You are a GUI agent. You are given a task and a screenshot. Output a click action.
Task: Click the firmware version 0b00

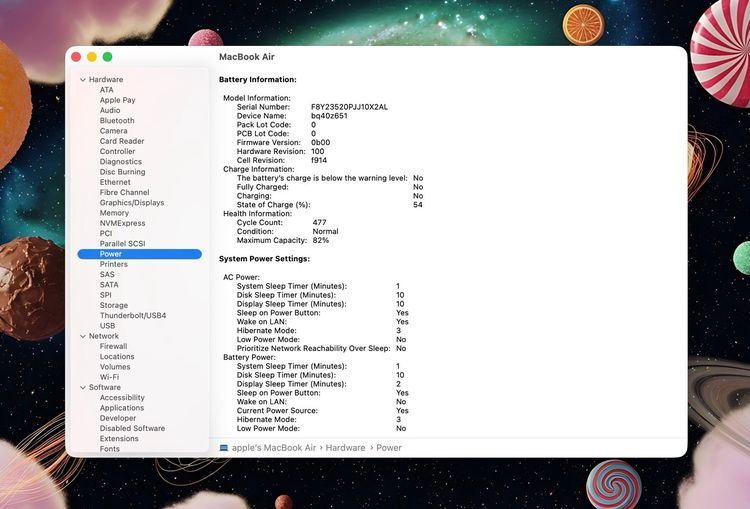pyautogui.click(x=320, y=143)
